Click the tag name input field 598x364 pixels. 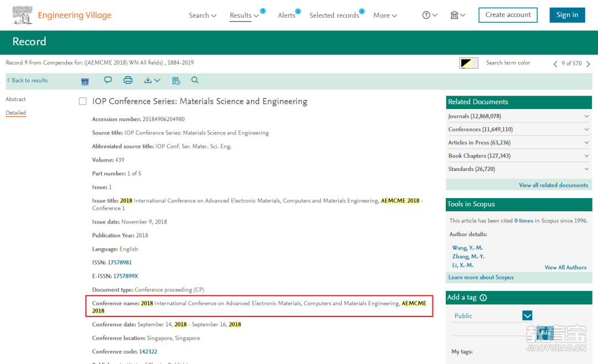point(492,330)
